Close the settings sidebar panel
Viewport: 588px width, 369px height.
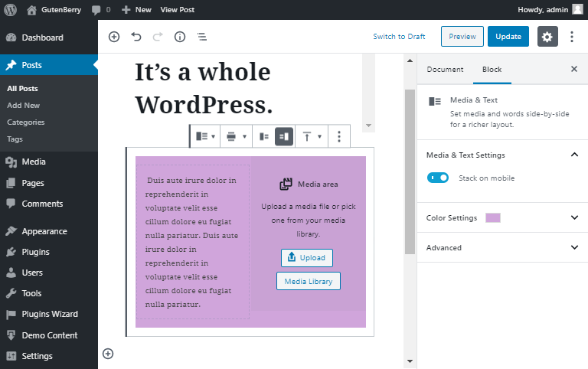pos(574,69)
